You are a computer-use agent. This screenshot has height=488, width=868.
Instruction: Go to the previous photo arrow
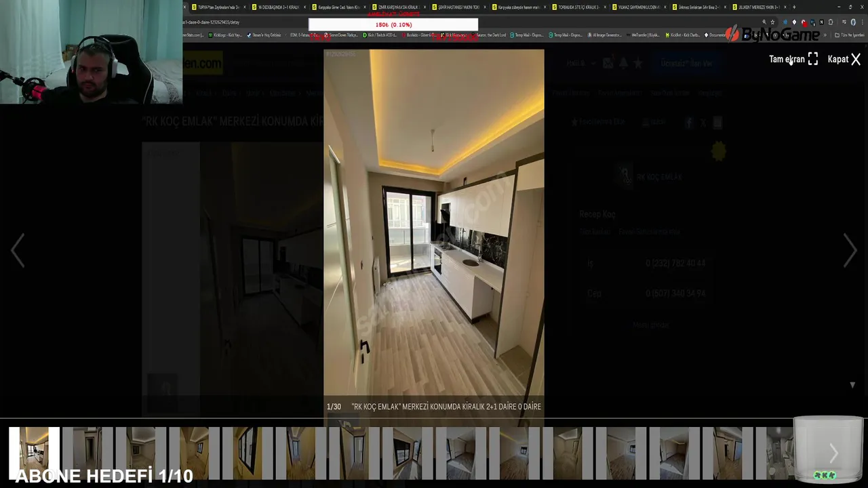point(18,250)
